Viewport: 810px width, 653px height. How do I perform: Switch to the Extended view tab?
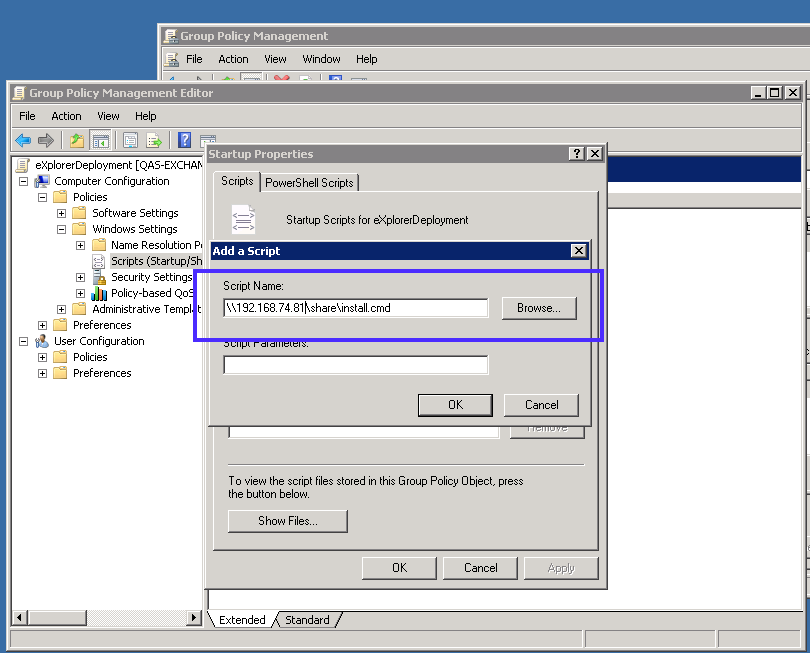pos(242,620)
